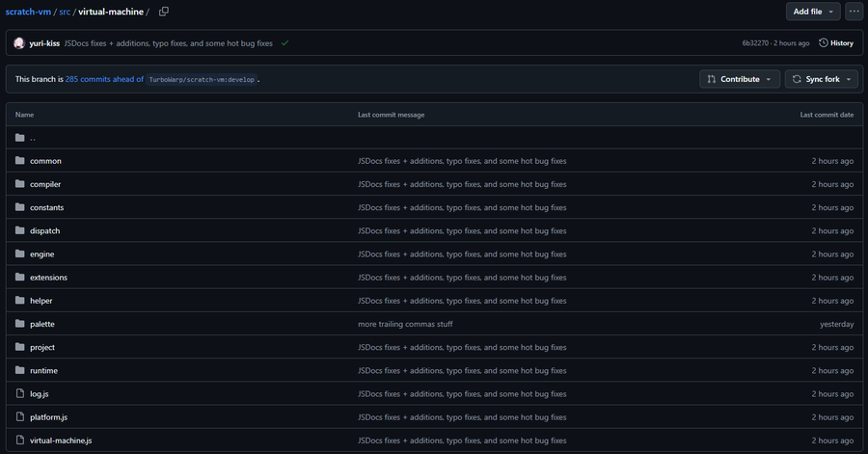Open commit hash 6b32270
868x454 pixels.
click(755, 43)
